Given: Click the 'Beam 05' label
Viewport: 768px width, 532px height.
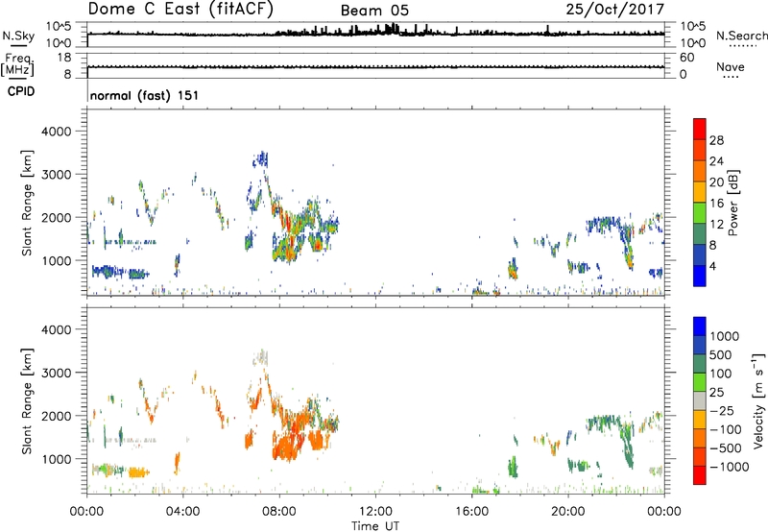Looking at the screenshot, I should [x=374, y=11].
